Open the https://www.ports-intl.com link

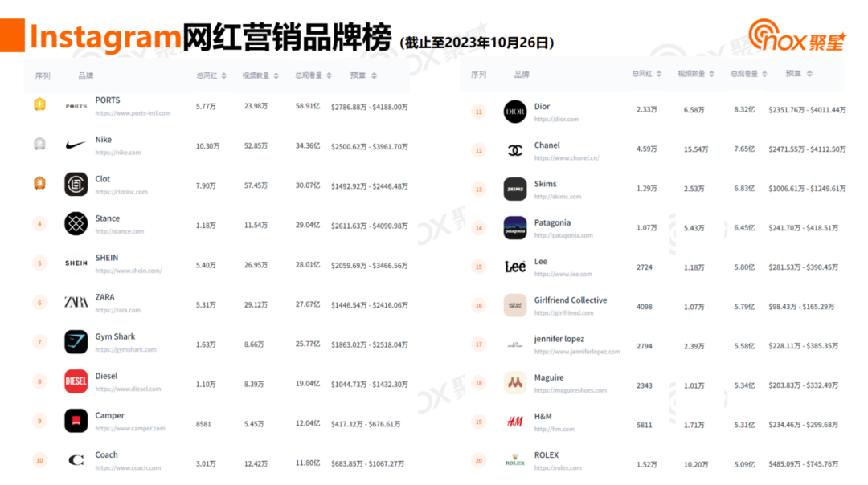[133, 113]
